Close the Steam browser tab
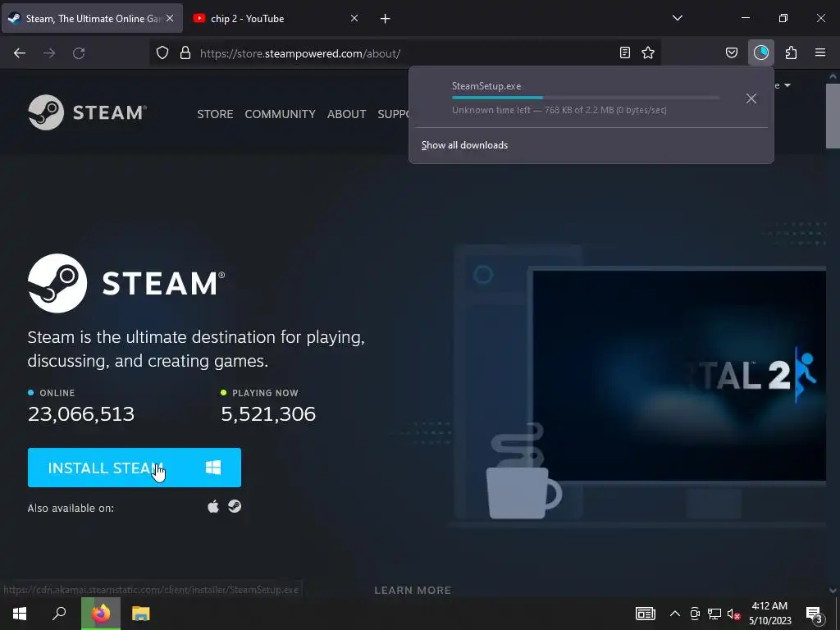 170,18
